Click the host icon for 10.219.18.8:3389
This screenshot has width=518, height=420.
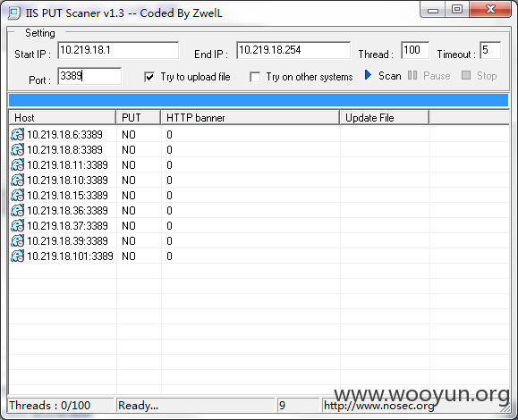[18, 150]
